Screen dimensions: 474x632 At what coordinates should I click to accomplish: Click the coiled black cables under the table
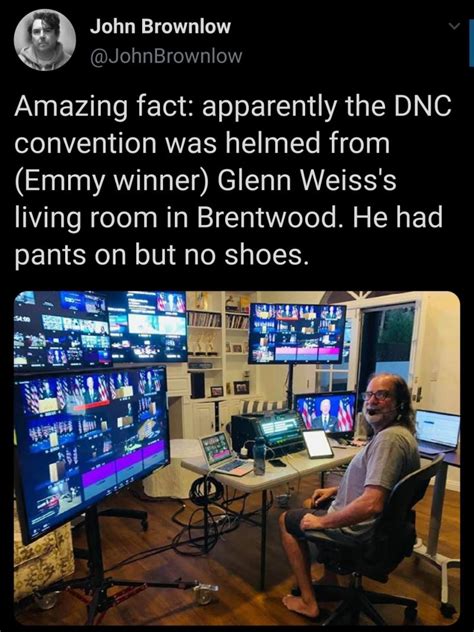(x=207, y=491)
